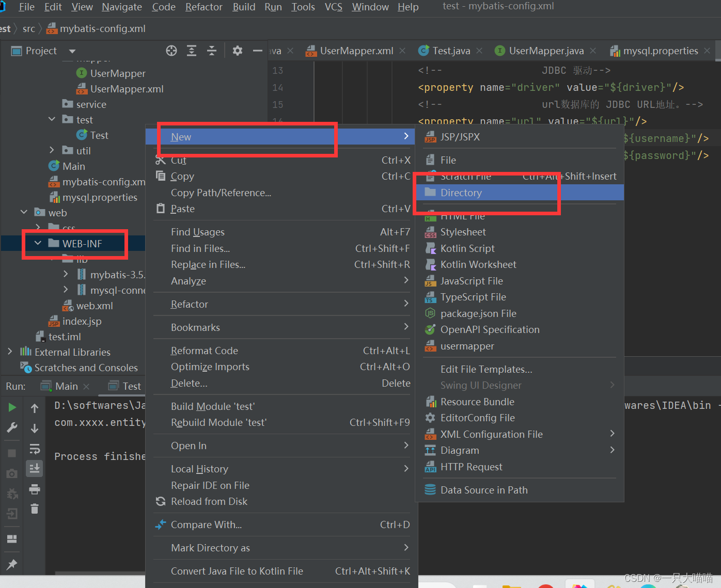Select JSP/JSPX in New submenu
The image size is (721, 588).
tap(520, 137)
